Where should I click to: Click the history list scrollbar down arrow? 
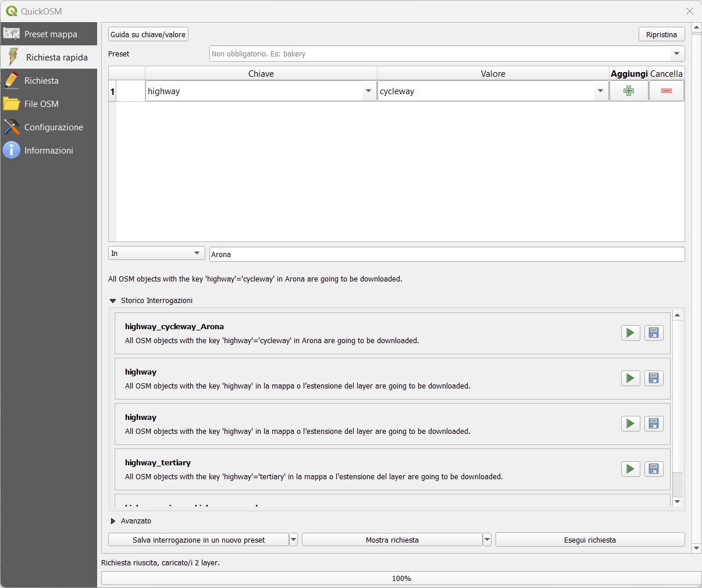click(677, 501)
